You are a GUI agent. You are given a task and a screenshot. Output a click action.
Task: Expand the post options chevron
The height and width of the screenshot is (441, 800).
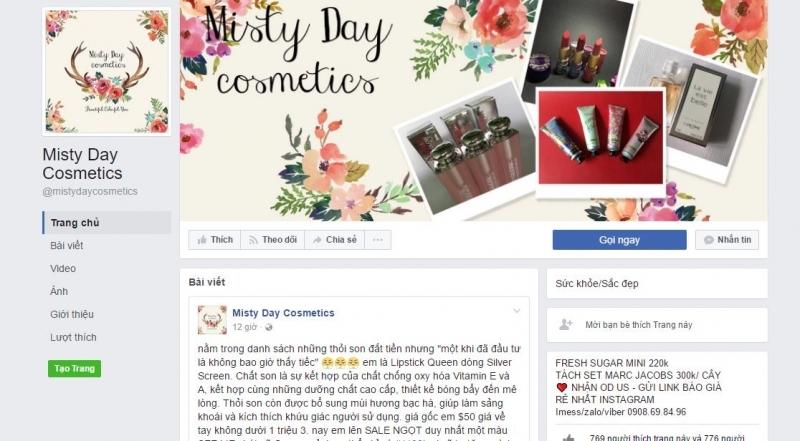click(516, 311)
